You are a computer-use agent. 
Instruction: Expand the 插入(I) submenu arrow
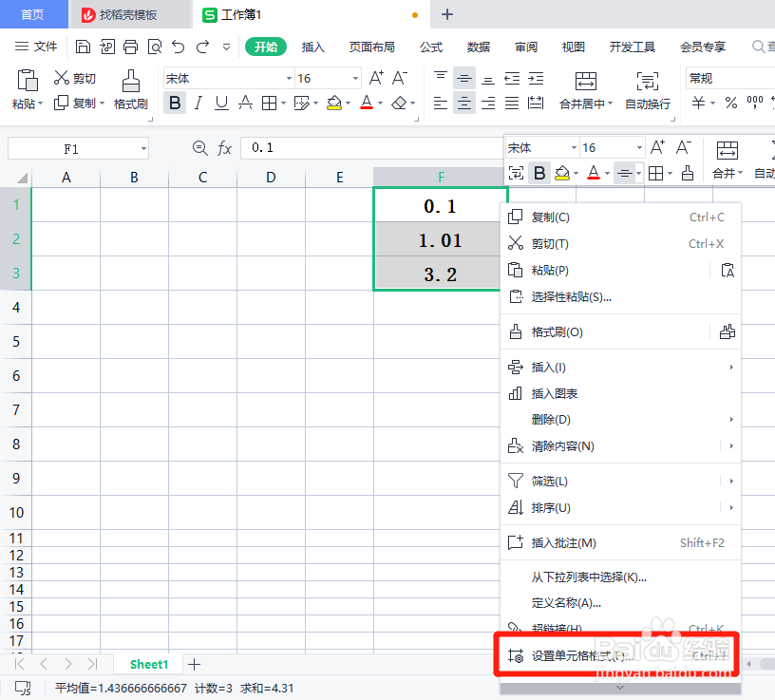pyautogui.click(x=731, y=367)
